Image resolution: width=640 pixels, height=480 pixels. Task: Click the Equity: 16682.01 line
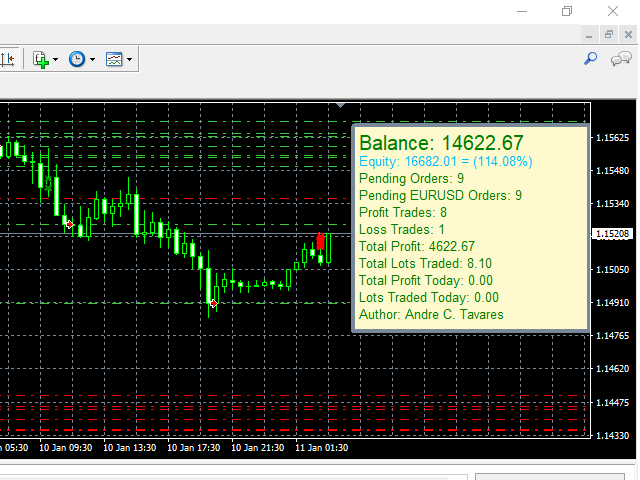446,162
